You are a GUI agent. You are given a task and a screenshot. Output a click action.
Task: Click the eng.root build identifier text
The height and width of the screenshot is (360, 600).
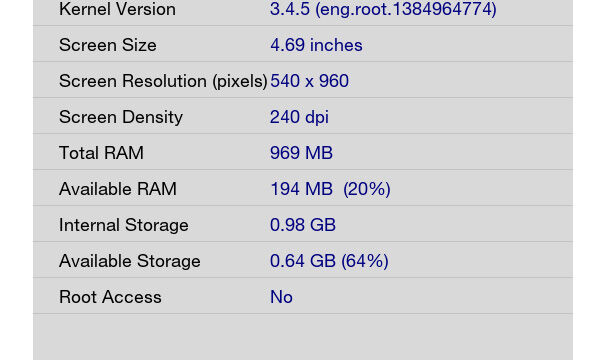coord(406,9)
